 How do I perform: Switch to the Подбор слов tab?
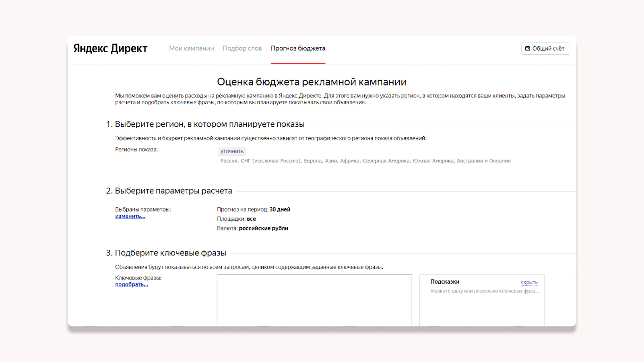(242, 48)
